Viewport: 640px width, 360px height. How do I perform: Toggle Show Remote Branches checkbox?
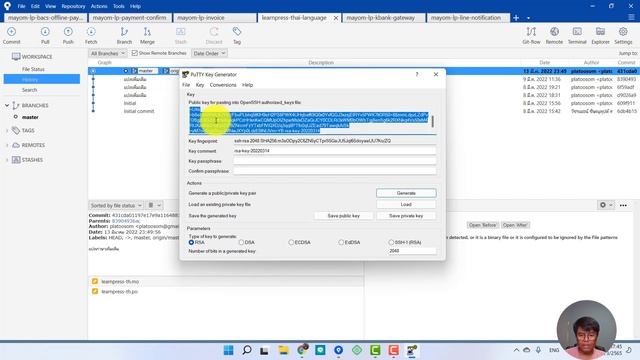[x=135, y=53]
